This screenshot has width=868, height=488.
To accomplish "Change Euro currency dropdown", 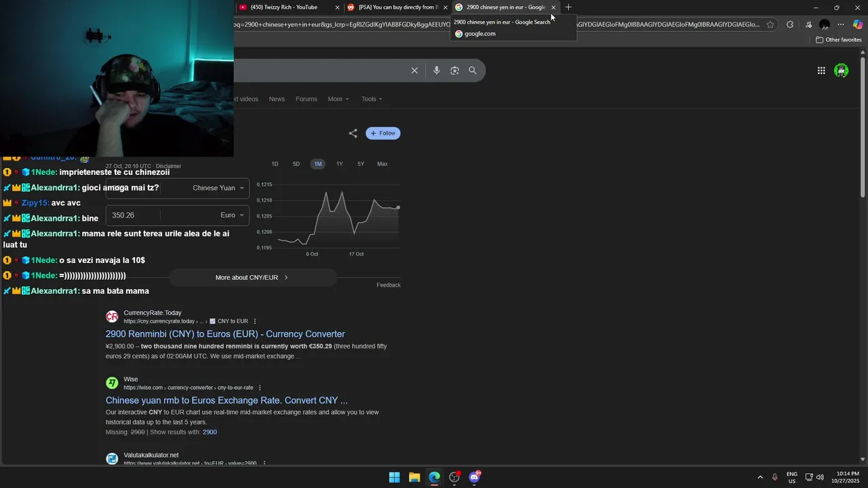I will [x=232, y=215].
